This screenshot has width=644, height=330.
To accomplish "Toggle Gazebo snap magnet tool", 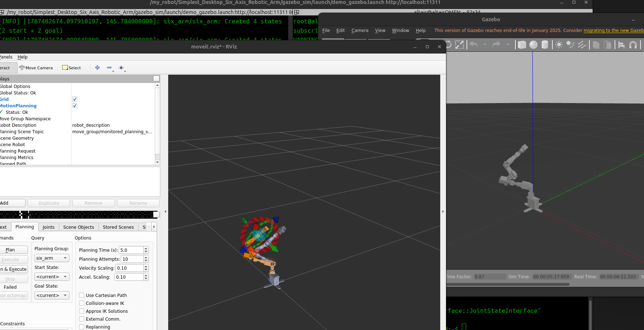I will tap(633, 45).
